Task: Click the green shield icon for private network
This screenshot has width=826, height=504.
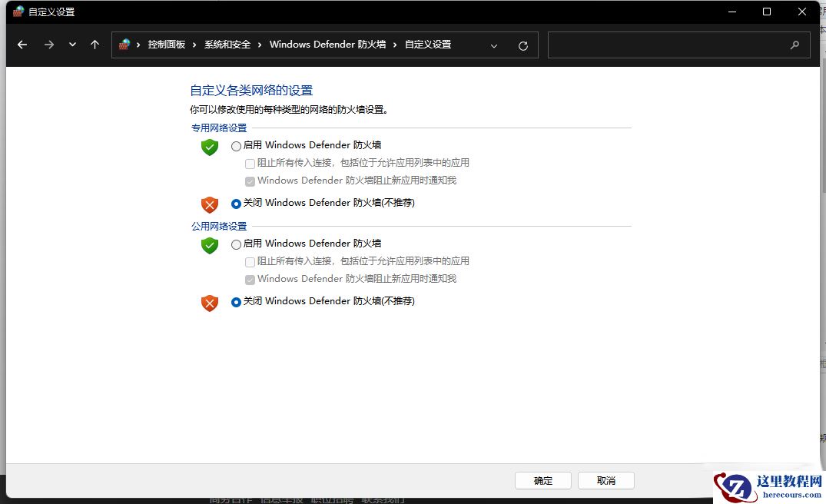Action: tap(209, 148)
